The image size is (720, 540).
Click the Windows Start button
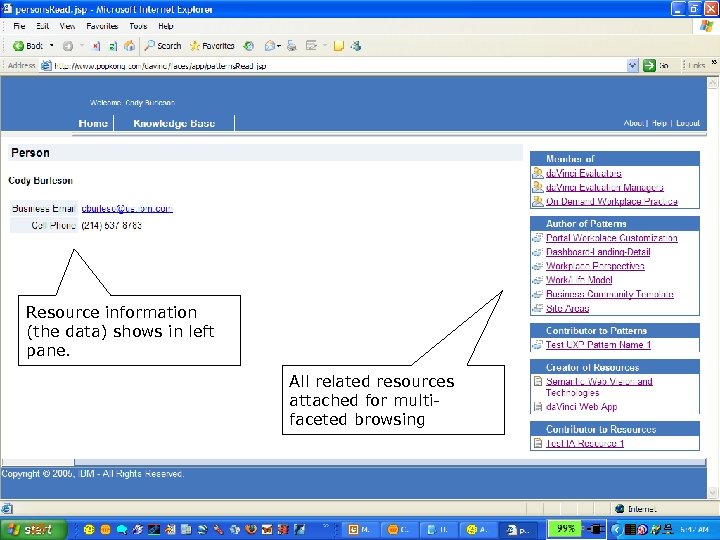click(x=32, y=529)
